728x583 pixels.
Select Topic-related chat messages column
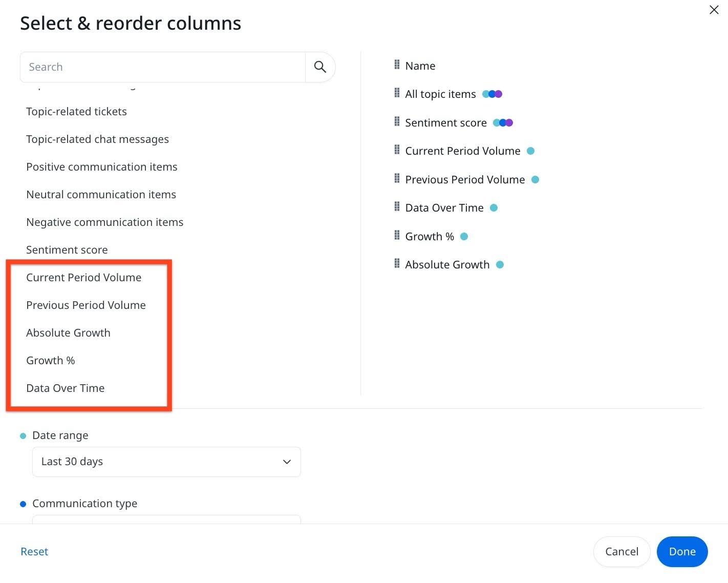pyautogui.click(x=97, y=139)
